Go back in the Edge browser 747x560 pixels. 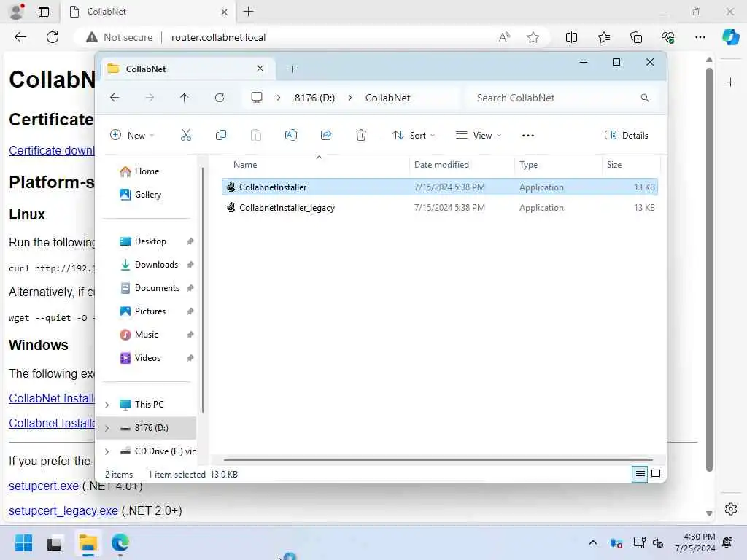click(x=20, y=37)
